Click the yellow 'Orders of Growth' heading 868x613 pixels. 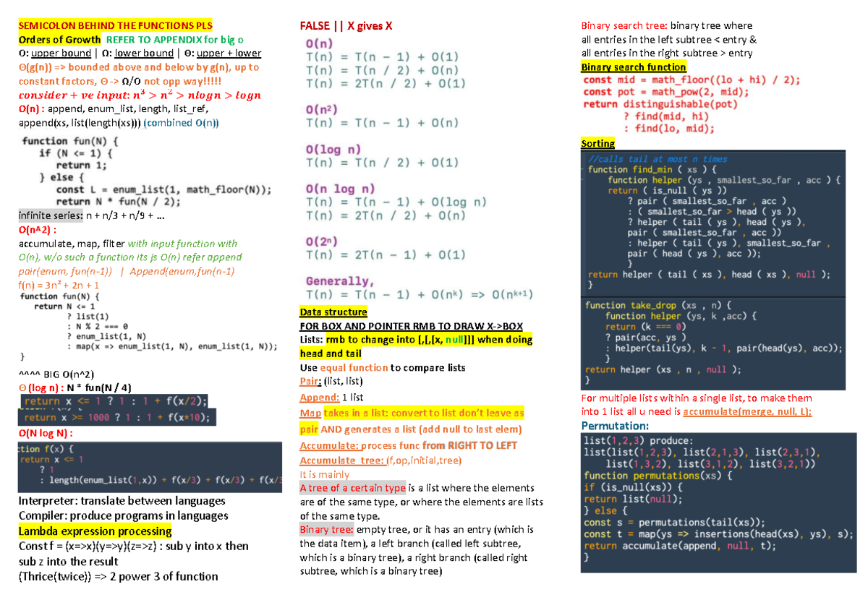[x=59, y=40]
